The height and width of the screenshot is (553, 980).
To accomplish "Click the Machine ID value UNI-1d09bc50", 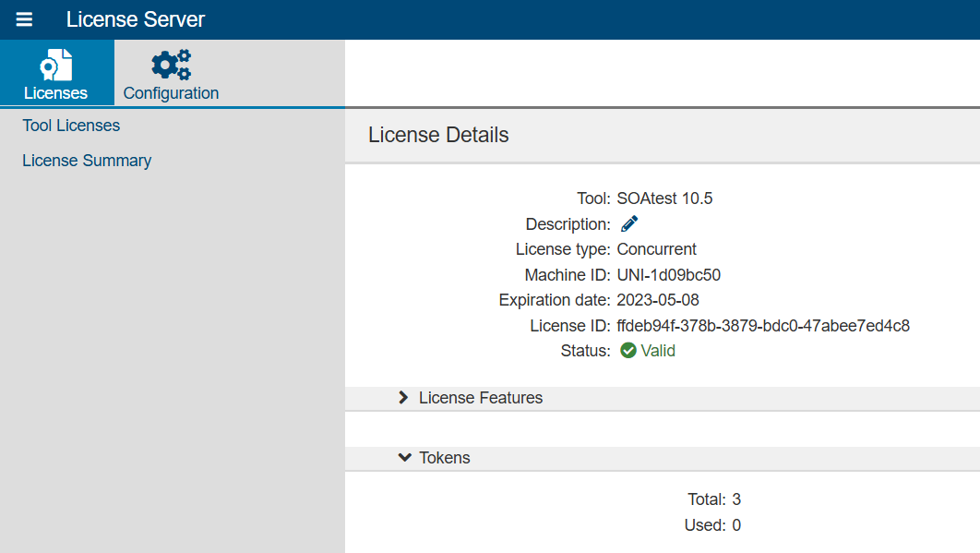I will 669,275.
